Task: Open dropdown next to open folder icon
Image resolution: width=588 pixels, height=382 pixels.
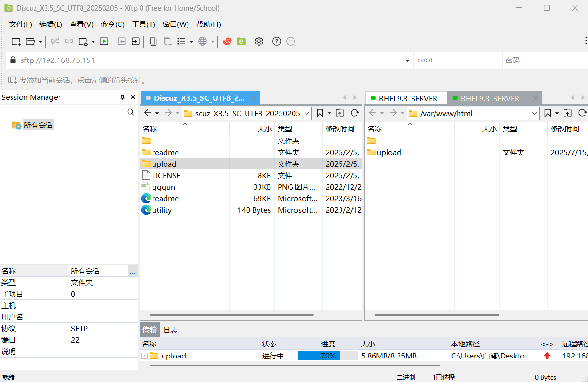Action: click(x=40, y=42)
